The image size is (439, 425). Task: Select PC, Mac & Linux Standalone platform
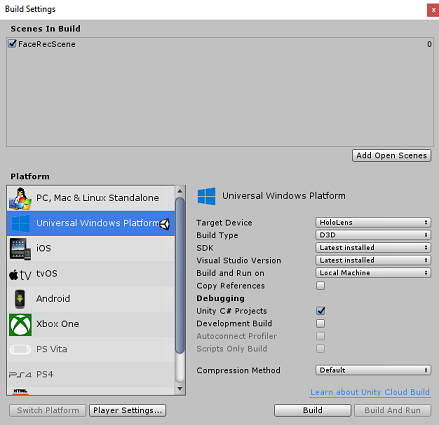91,198
